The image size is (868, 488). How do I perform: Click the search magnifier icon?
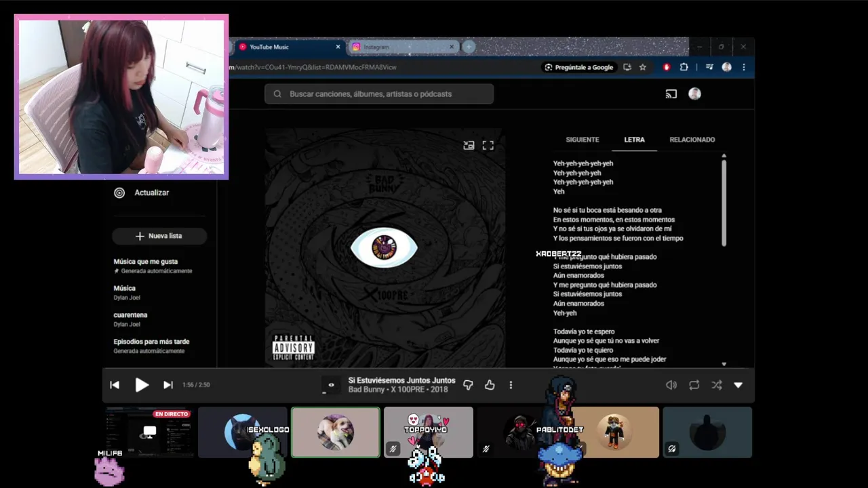tap(277, 94)
